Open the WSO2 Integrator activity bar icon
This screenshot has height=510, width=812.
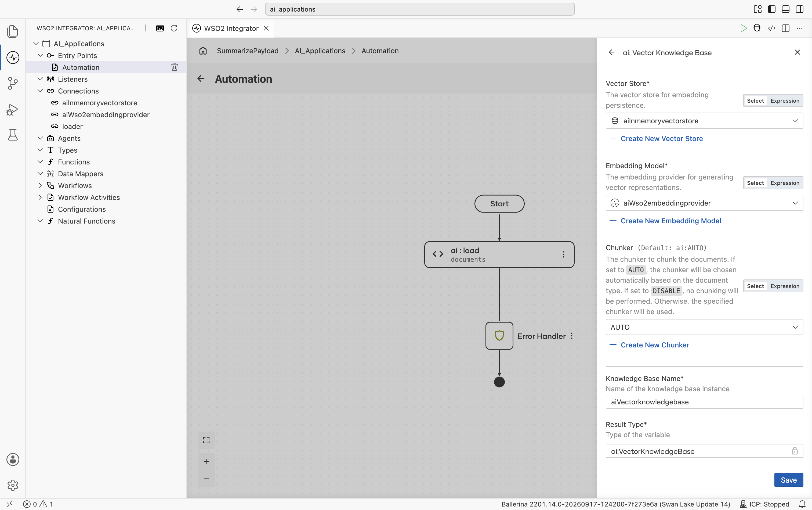[13, 57]
